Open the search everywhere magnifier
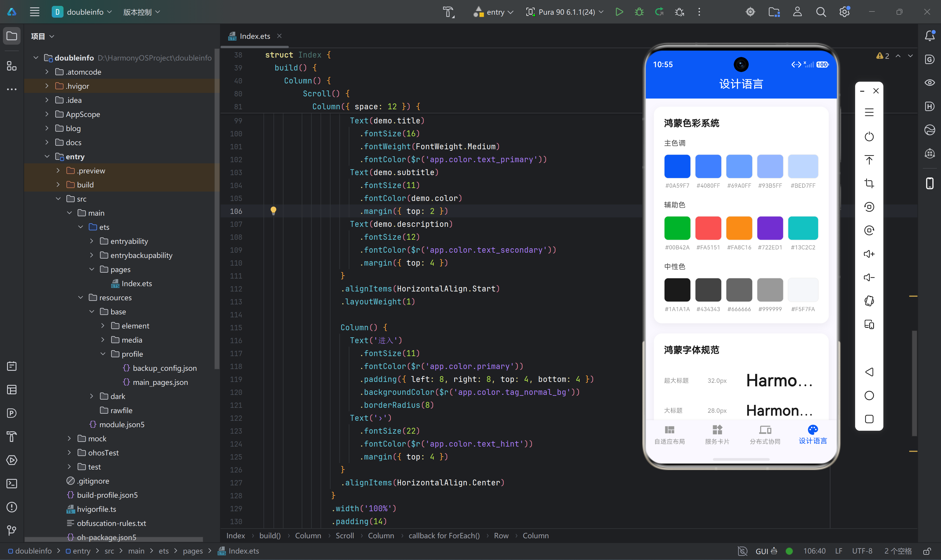941x560 pixels. 820,12
